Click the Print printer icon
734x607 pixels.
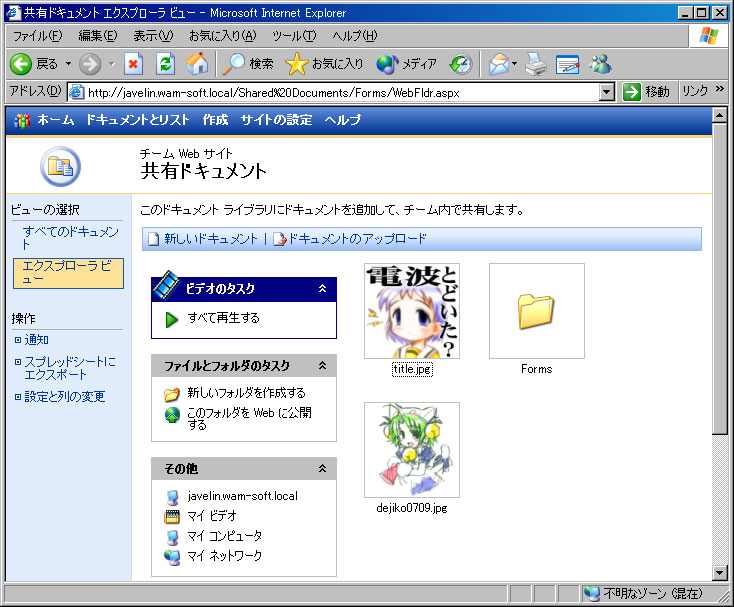[536, 64]
